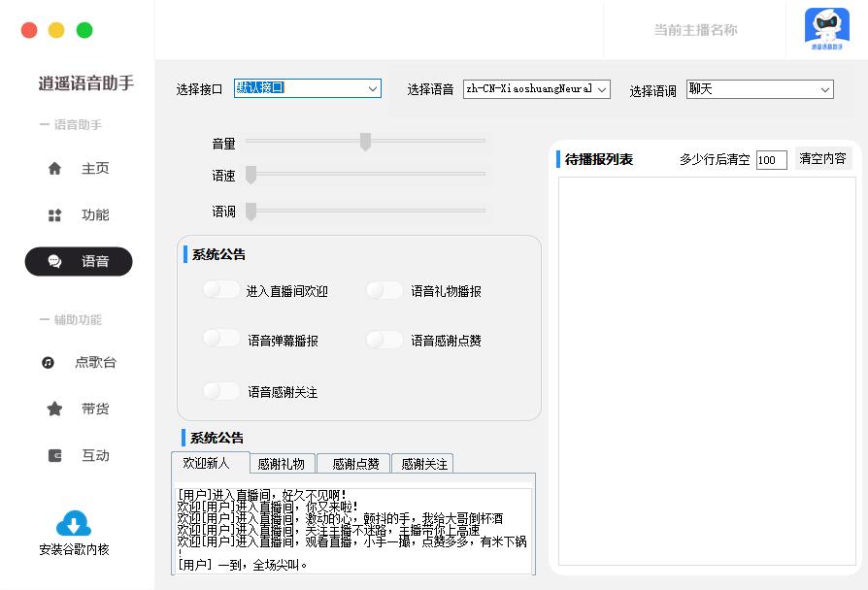
Task: Click the 音量 volume slider handle
Action: 365,142
